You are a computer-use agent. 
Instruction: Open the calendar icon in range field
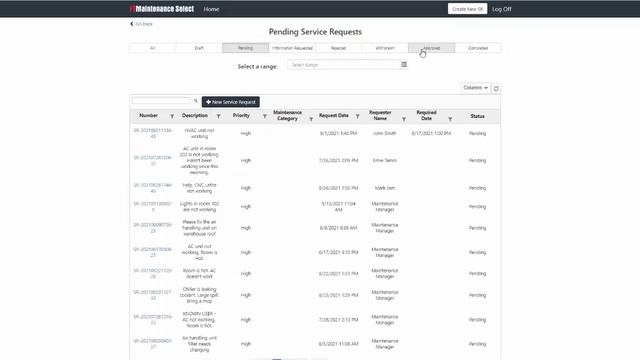[404, 64]
